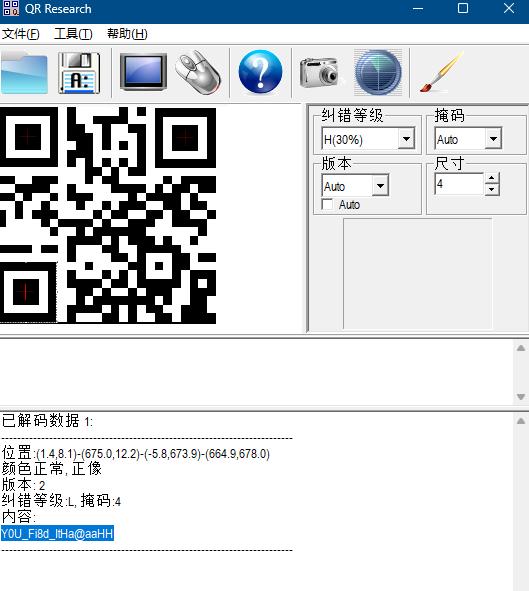529x591 pixels.
Task: Decrease 尺寸 with the down spinner arrow
Action: pyautogui.click(x=492, y=190)
